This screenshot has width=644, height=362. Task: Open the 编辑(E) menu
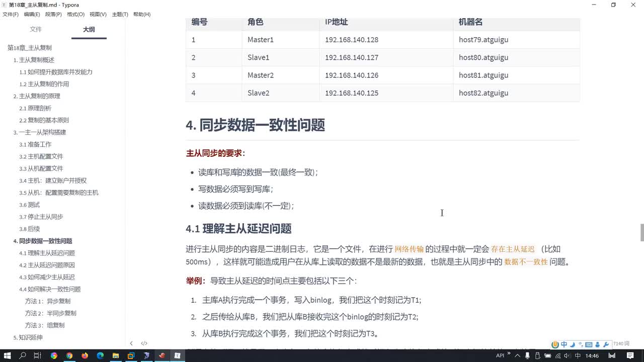[x=32, y=14]
